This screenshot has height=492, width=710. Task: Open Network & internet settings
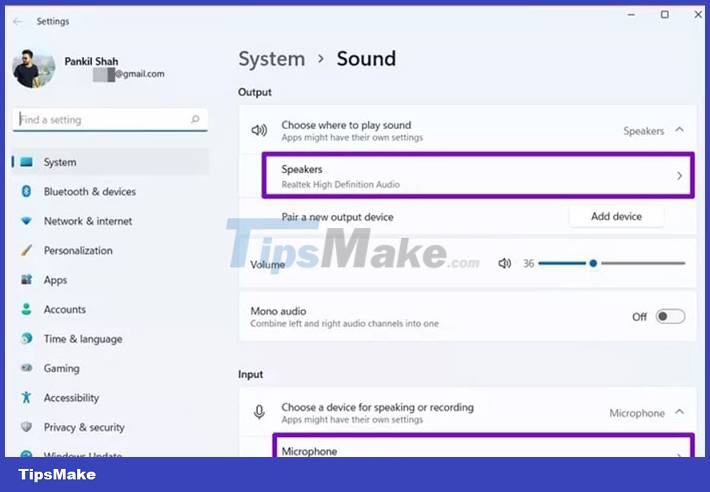point(88,221)
